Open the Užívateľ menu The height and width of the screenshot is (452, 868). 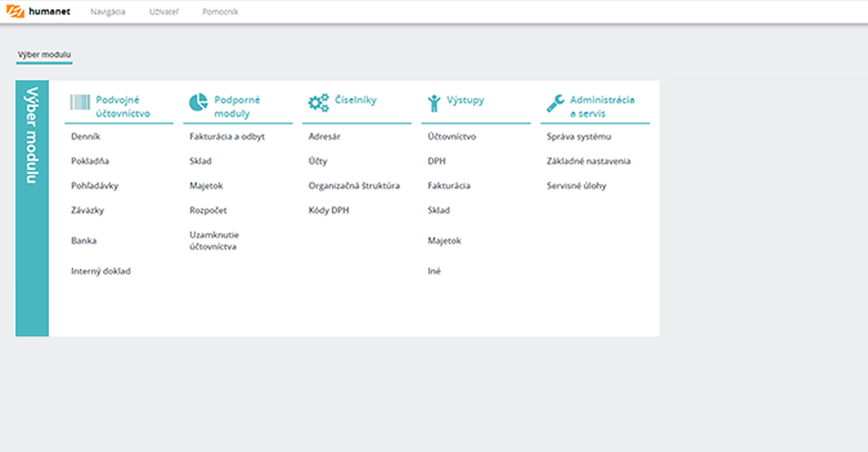[x=164, y=12]
